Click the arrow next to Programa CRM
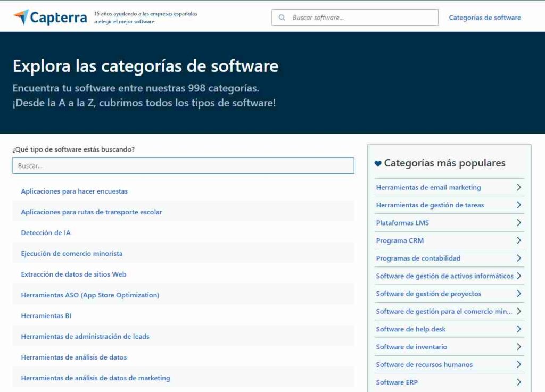 tap(518, 240)
